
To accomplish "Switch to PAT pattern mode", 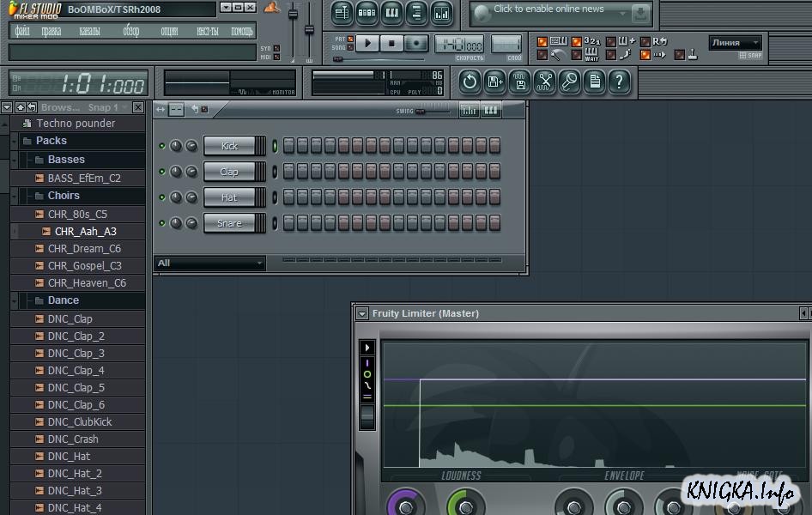I will pyautogui.click(x=350, y=39).
